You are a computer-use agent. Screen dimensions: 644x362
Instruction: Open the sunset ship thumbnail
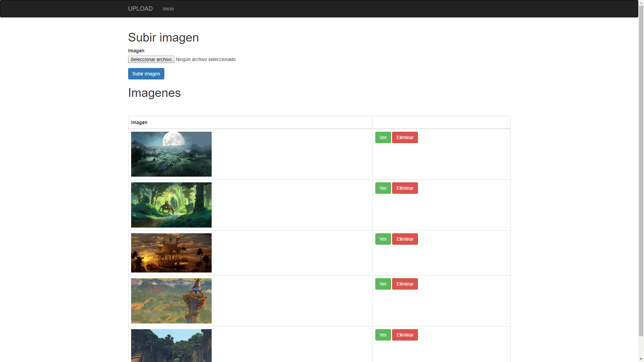[x=171, y=253]
